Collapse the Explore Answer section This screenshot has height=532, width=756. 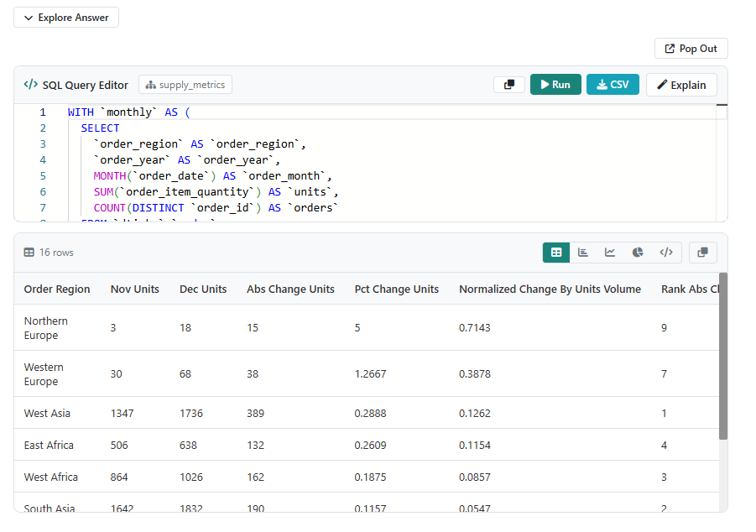66,18
